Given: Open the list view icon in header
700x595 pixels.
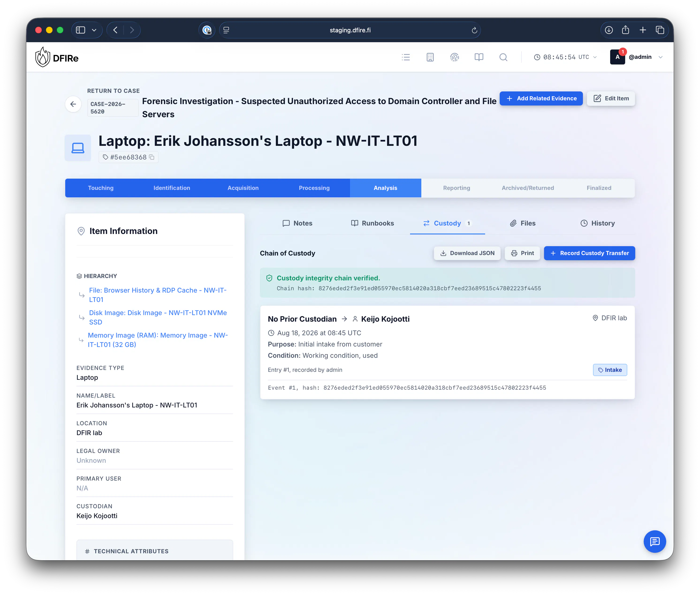Looking at the screenshot, I should [x=406, y=57].
